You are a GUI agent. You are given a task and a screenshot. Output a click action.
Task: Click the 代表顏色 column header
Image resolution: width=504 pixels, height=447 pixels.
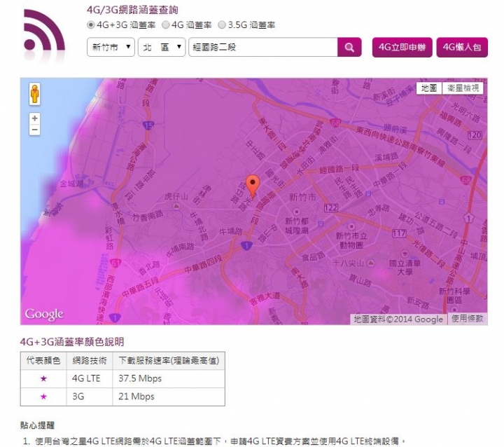(43, 360)
